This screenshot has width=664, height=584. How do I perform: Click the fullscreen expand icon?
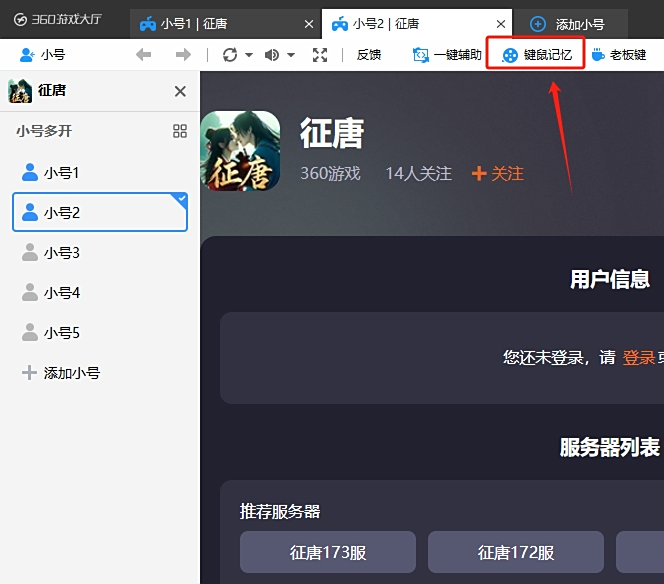tap(320, 55)
